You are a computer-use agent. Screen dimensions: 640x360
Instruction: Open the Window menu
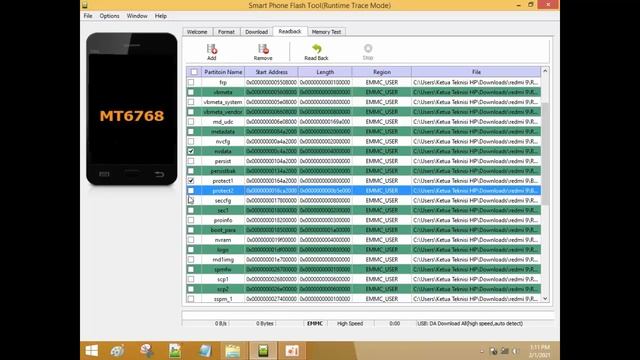[137, 16]
